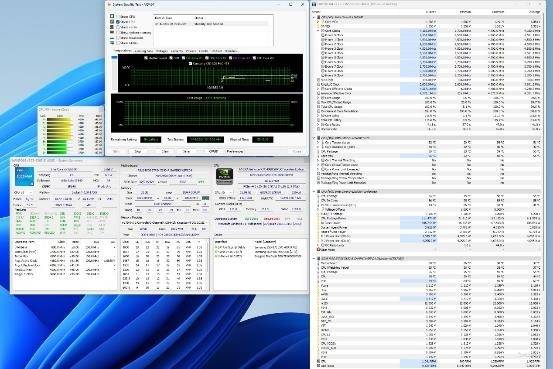
Task: Open the memory module selector dropdown
Action: click(x=164, y=223)
